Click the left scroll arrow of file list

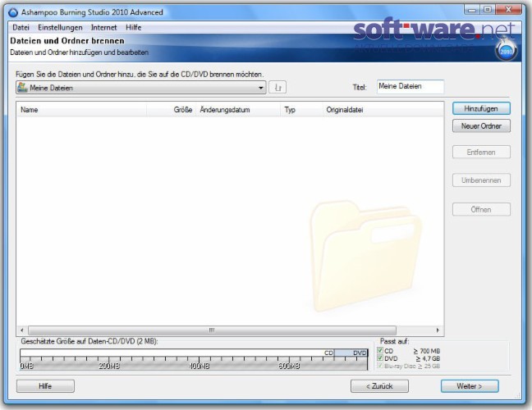click(22, 330)
